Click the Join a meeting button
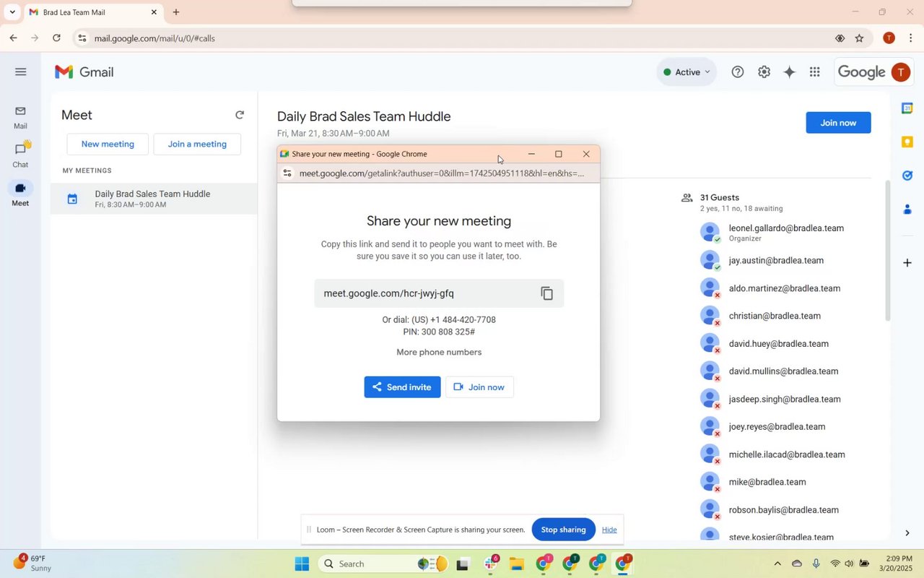This screenshot has width=924, height=578. pyautogui.click(x=197, y=144)
